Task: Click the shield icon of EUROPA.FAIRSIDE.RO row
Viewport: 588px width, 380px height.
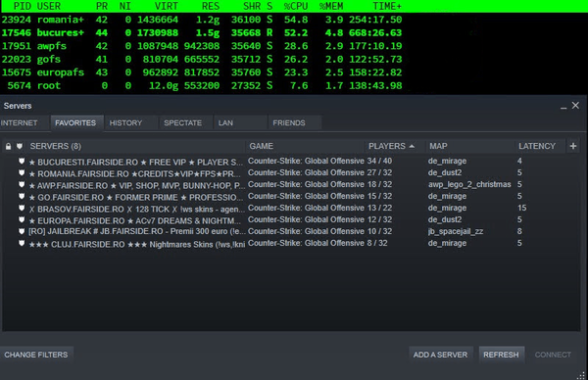Action: (x=22, y=219)
